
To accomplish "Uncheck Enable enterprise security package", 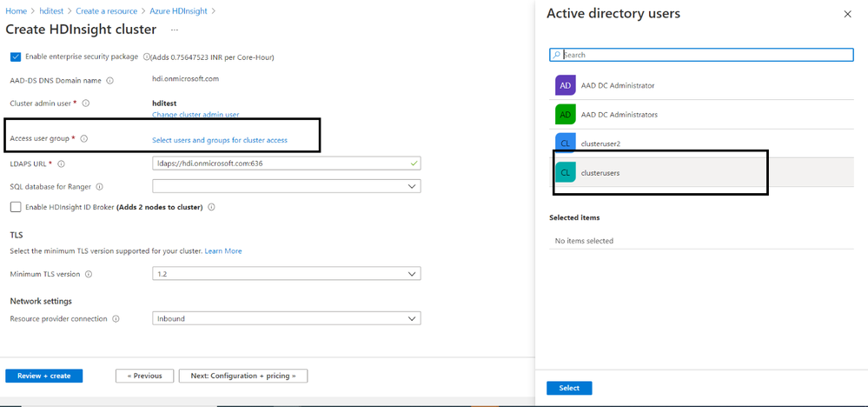I will point(16,57).
